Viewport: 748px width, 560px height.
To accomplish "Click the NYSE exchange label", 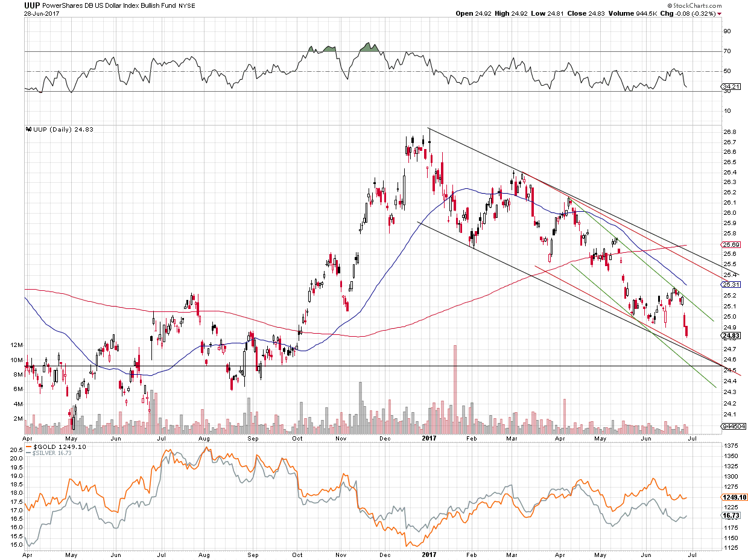I will tap(186, 5).
